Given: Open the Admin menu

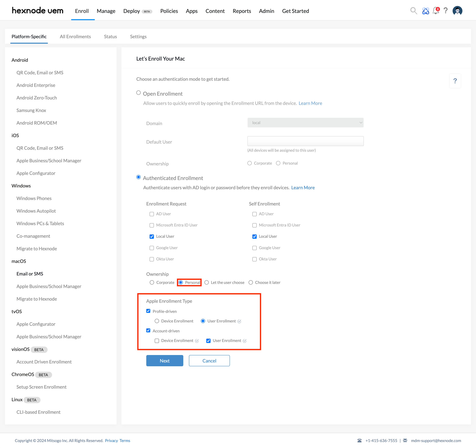Looking at the screenshot, I should 266,11.
